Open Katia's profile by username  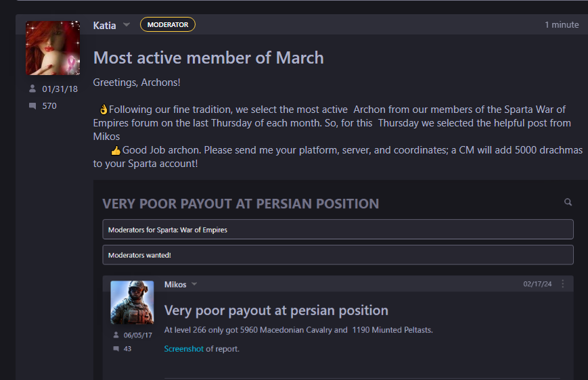tap(105, 26)
